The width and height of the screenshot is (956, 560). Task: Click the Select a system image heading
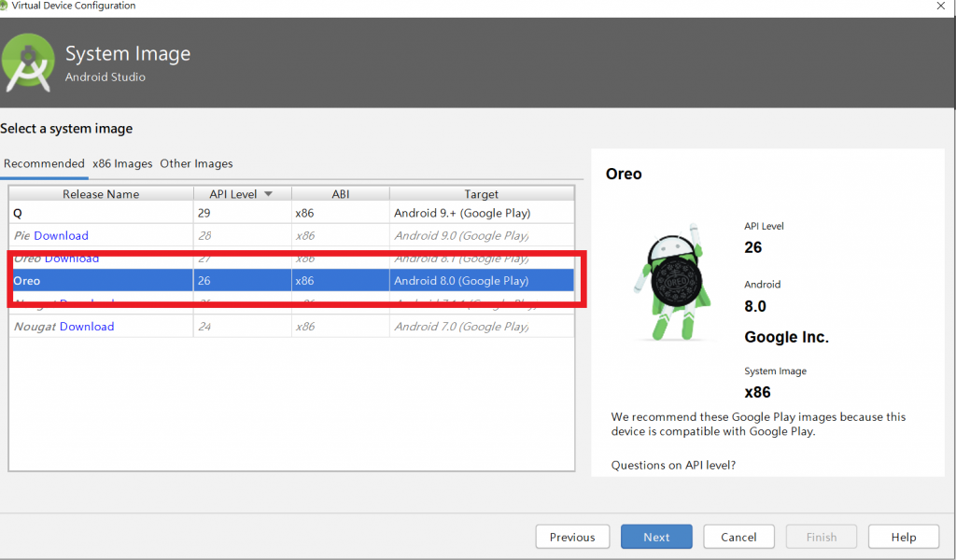pos(66,129)
